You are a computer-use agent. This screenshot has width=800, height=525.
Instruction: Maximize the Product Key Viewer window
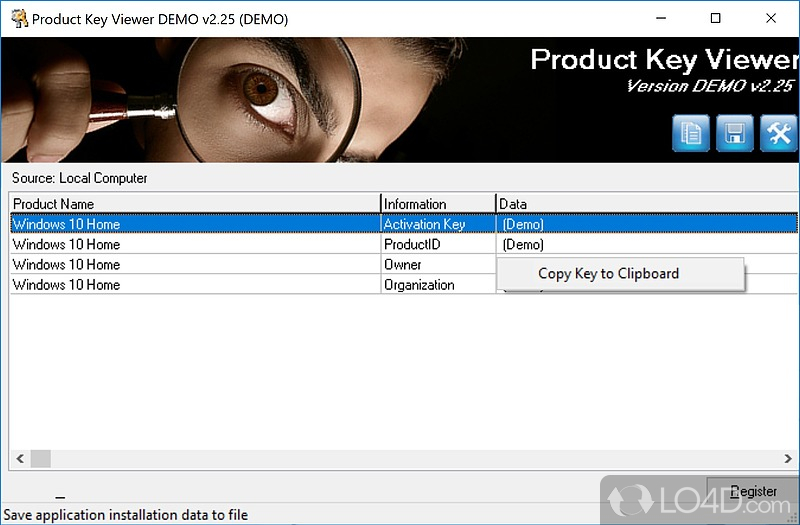pyautogui.click(x=716, y=18)
